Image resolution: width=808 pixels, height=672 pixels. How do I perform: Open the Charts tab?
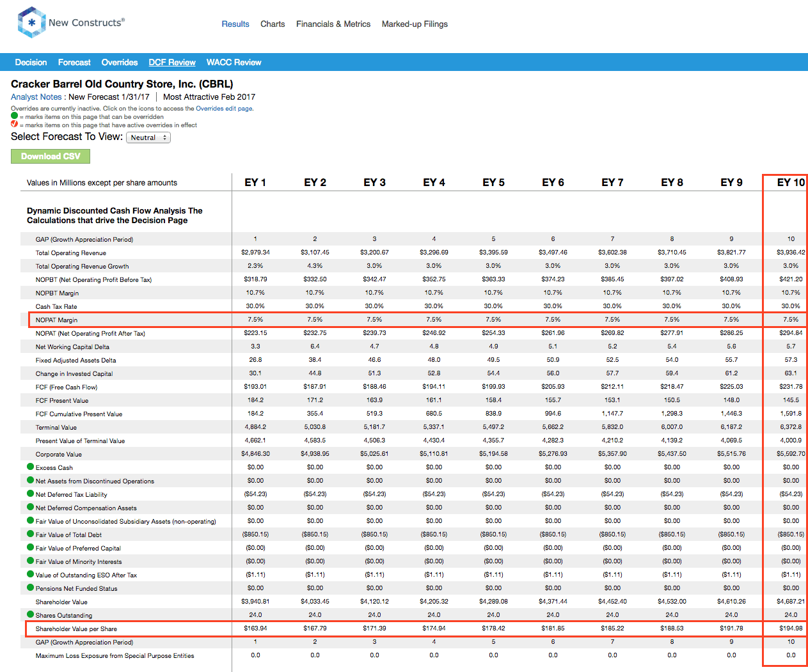click(273, 24)
